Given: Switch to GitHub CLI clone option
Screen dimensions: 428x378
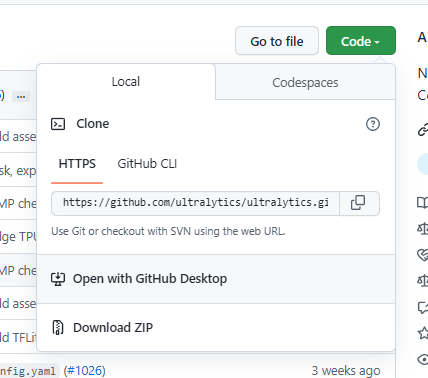Looking at the screenshot, I should pyautogui.click(x=147, y=164).
